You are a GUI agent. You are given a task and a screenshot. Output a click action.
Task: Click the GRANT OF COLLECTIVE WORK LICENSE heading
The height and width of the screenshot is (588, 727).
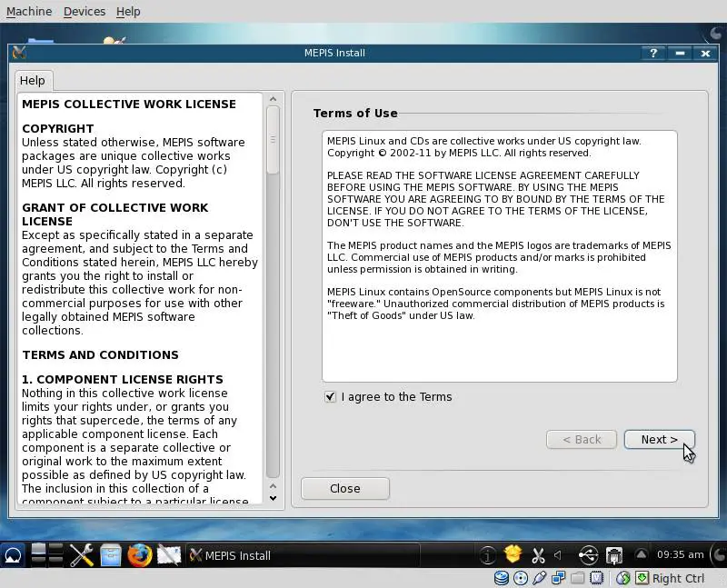[115, 214]
